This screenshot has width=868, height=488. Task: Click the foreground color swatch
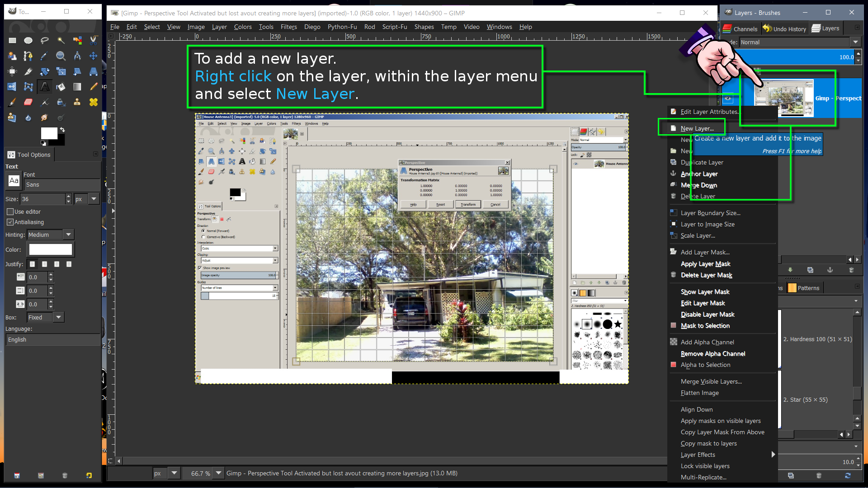click(49, 133)
